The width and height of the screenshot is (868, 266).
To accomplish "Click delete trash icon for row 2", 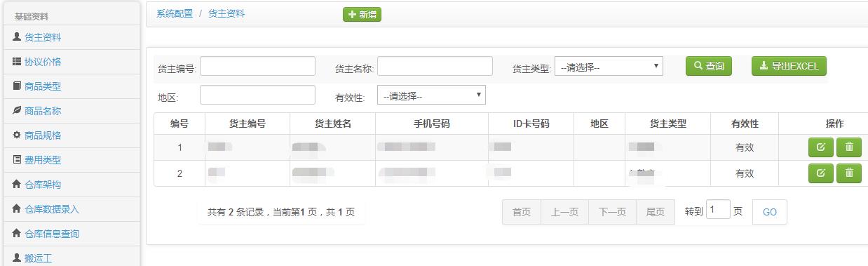I will (849, 173).
